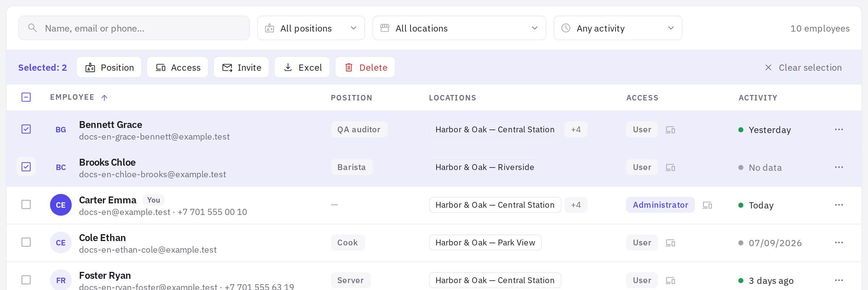Focus the name, email or phone search field
The image size is (868, 290).
tap(134, 28)
